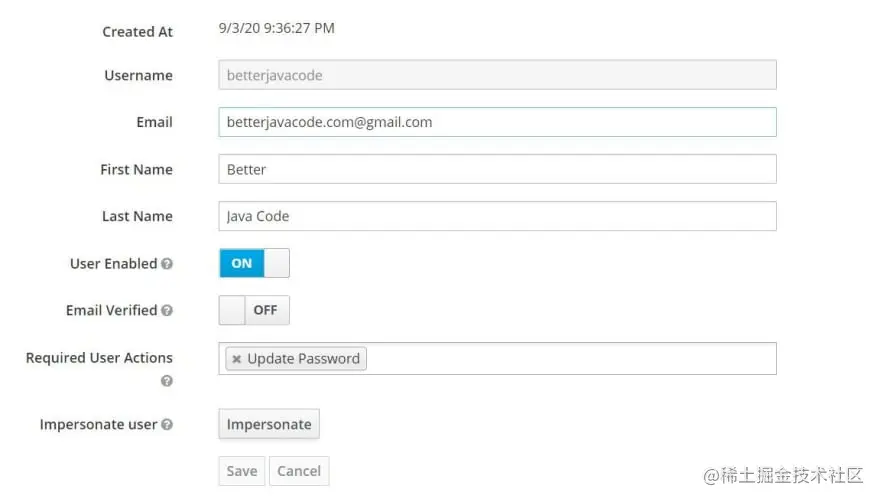Image resolution: width=880 pixels, height=502 pixels.
Task: Click help icon beside Email Verified
Action: [x=167, y=310]
